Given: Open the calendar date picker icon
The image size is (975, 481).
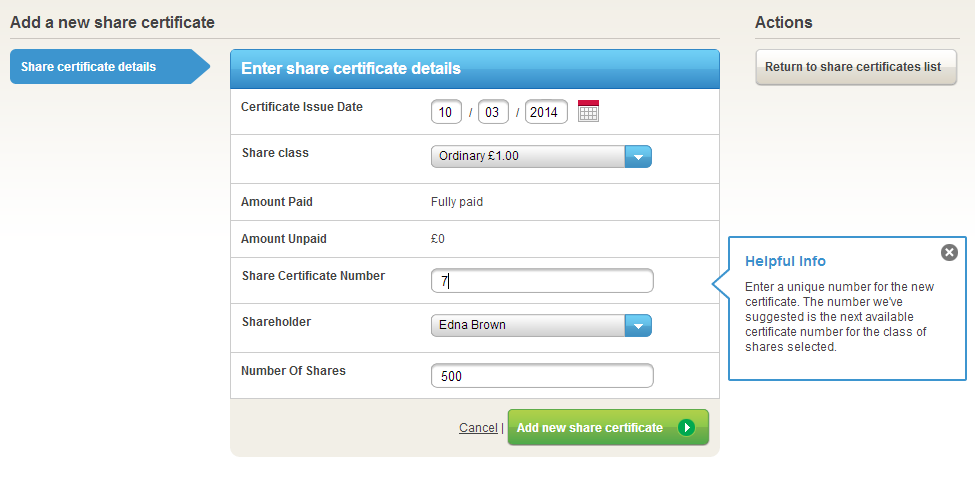Looking at the screenshot, I should coord(588,111).
